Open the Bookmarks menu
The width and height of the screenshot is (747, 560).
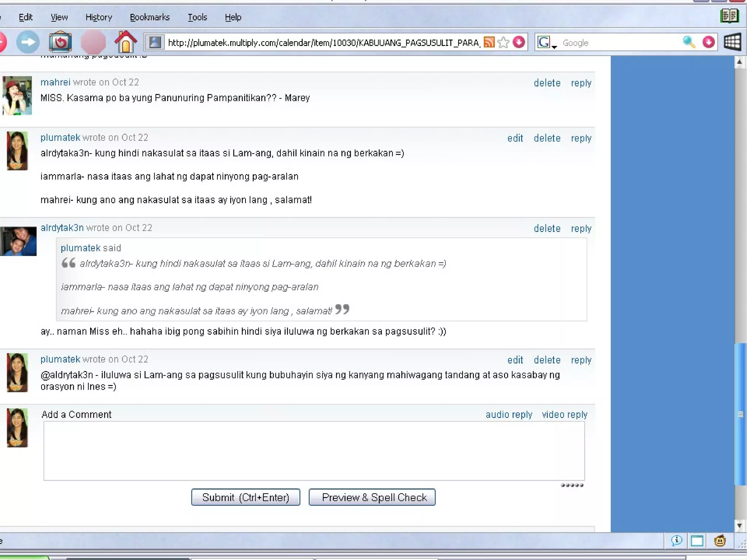point(150,17)
